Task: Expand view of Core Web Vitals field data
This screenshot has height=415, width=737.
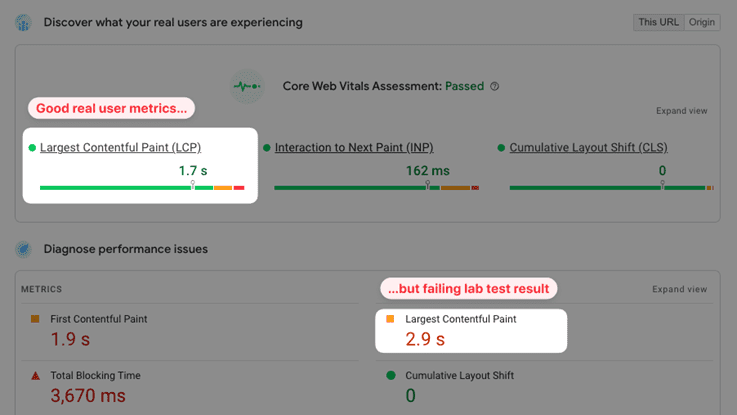Action: coord(682,111)
